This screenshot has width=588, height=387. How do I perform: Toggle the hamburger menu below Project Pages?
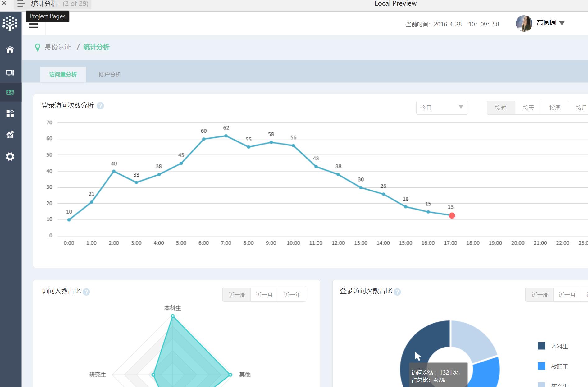pyautogui.click(x=34, y=25)
